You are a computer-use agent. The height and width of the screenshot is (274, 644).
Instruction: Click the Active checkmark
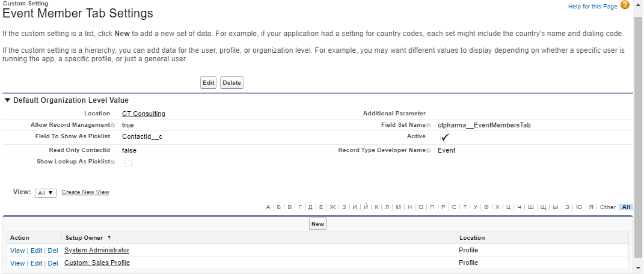[445, 137]
